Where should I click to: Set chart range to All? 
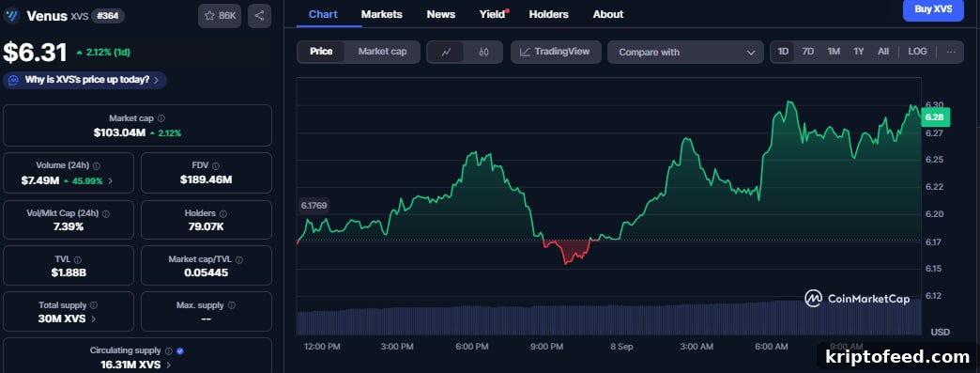tap(883, 52)
